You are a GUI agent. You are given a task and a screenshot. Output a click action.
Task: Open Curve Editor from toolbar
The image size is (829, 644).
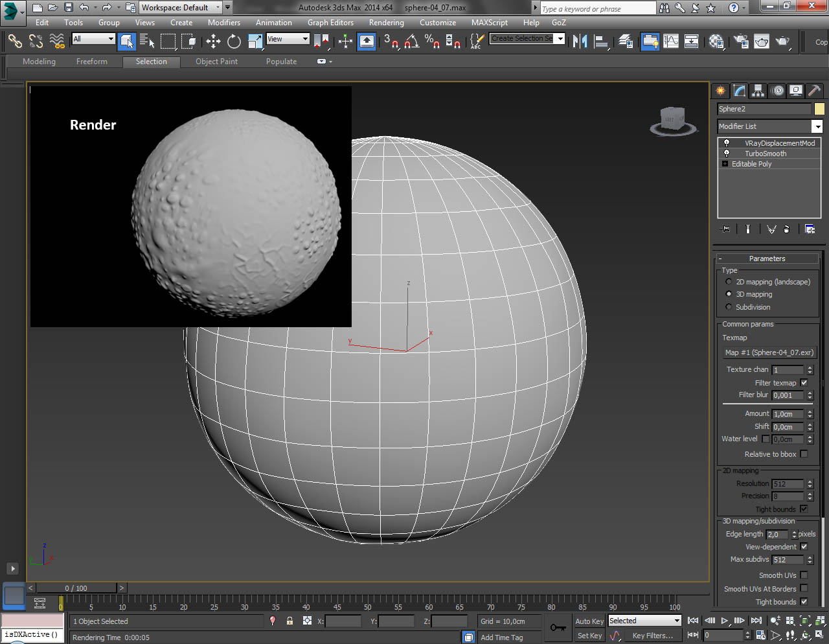(x=671, y=41)
